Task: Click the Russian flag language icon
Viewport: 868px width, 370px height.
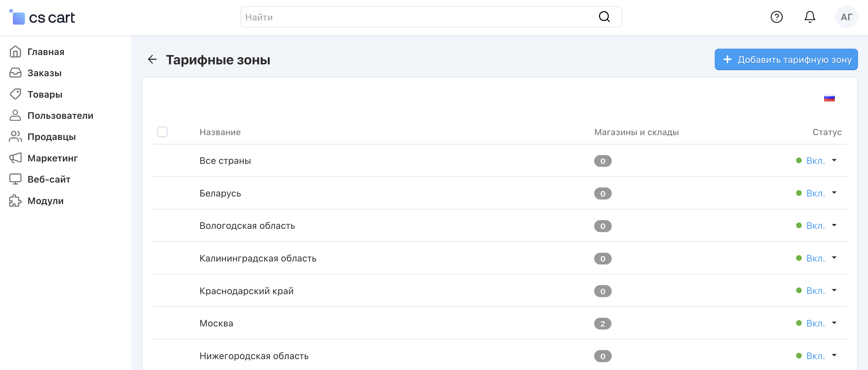Action: coord(829,98)
